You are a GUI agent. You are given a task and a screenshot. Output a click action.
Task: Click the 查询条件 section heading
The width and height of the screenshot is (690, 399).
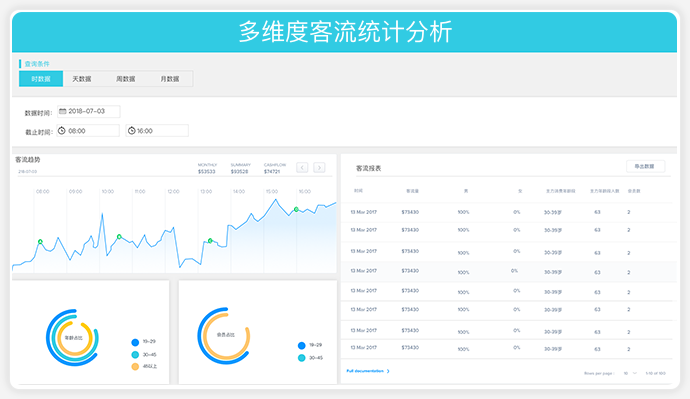(37, 64)
